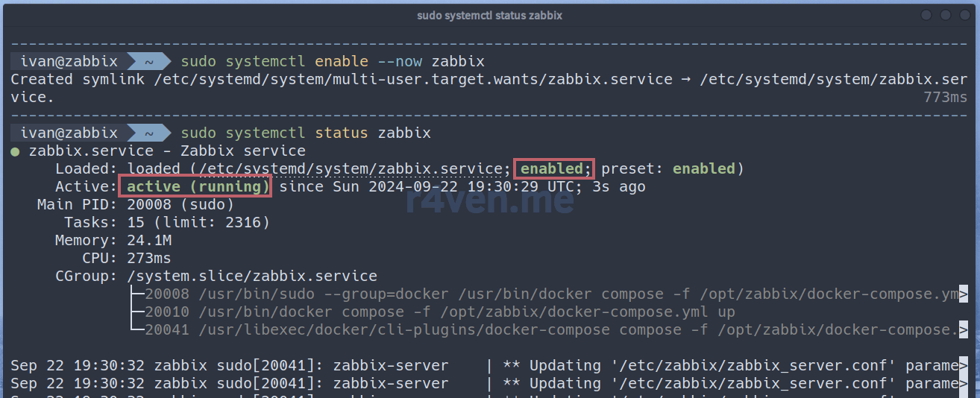The height and width of the screenshot is (398, 980).
Task: Click the /system.slice/zabbix.service CGroup path
Action: pos(252,276)
